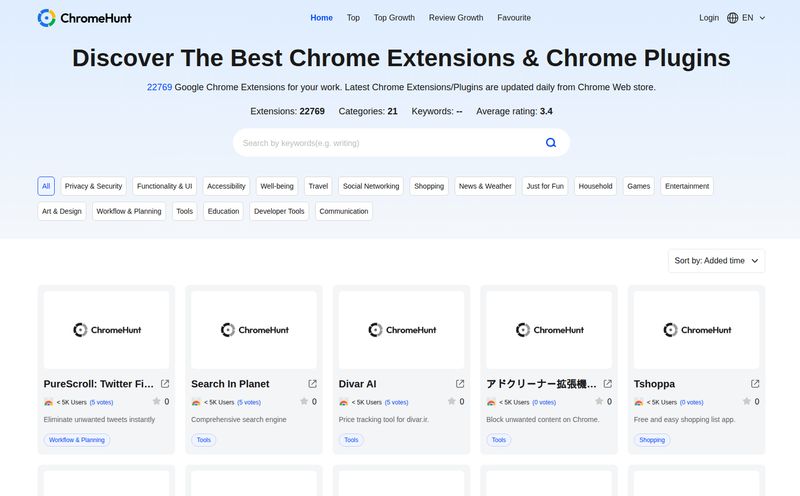
Task: Open Search In Planet external link icon
Action: pos(312,384)
